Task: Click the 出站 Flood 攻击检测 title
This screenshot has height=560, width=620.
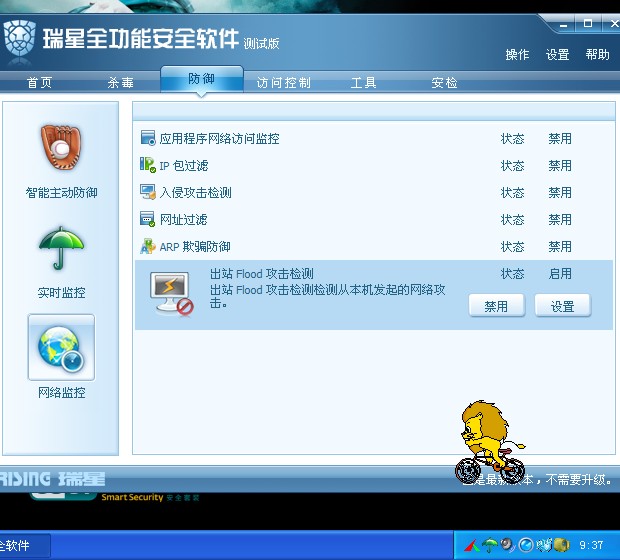Action: click(x=261, y=274)
